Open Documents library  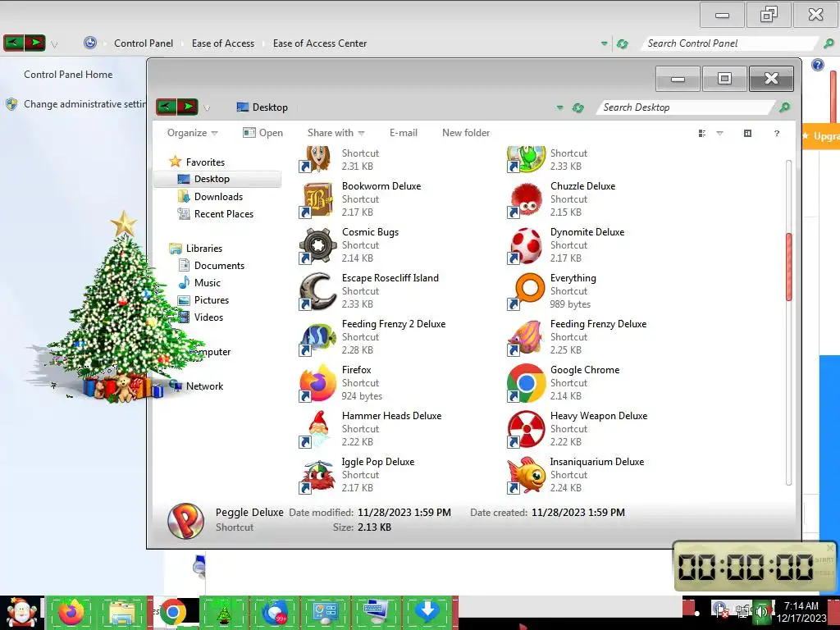click(218, 266)
